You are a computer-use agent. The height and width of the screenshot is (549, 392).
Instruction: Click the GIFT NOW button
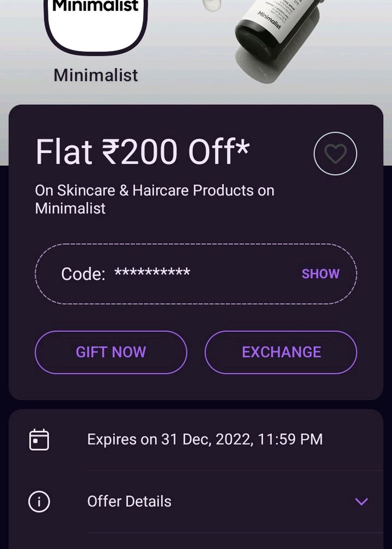[110, 352]
